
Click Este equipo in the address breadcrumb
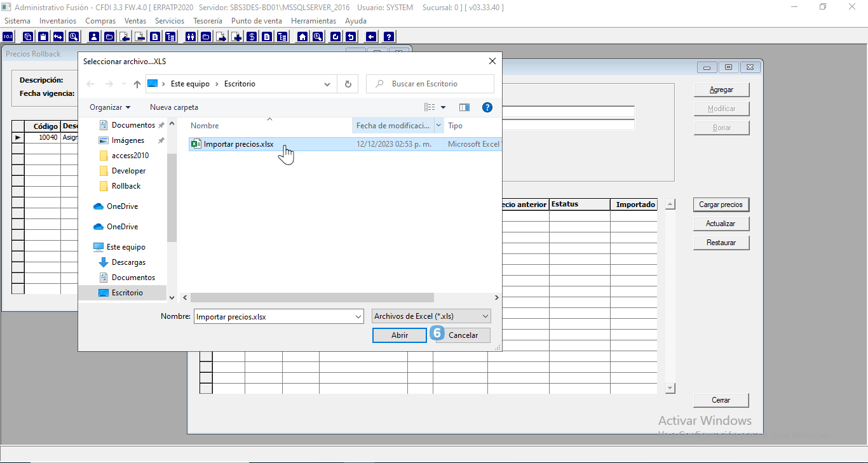click(x=190, y=84)
